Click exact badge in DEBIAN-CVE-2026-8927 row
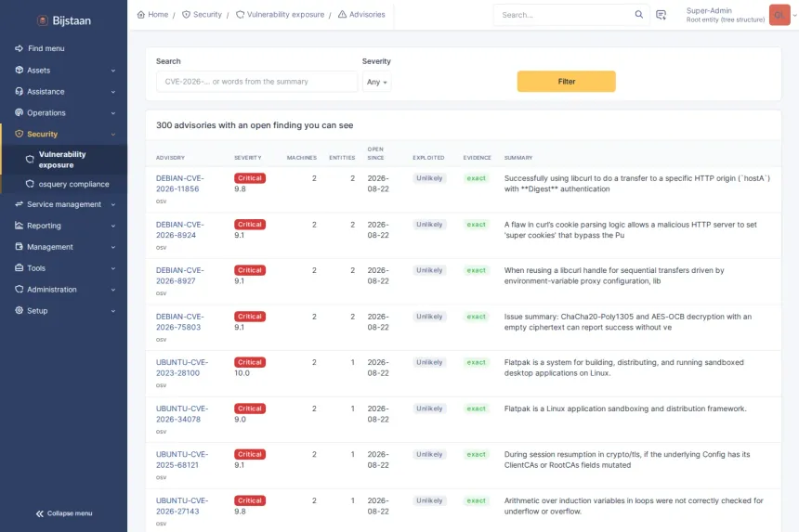Image resolution: width=799 pixels, height=532 pixels. (476, 270)
